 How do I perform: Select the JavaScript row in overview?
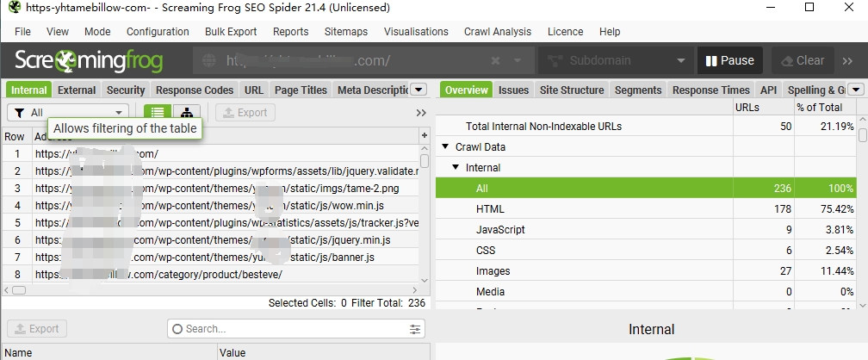point(646,229)
